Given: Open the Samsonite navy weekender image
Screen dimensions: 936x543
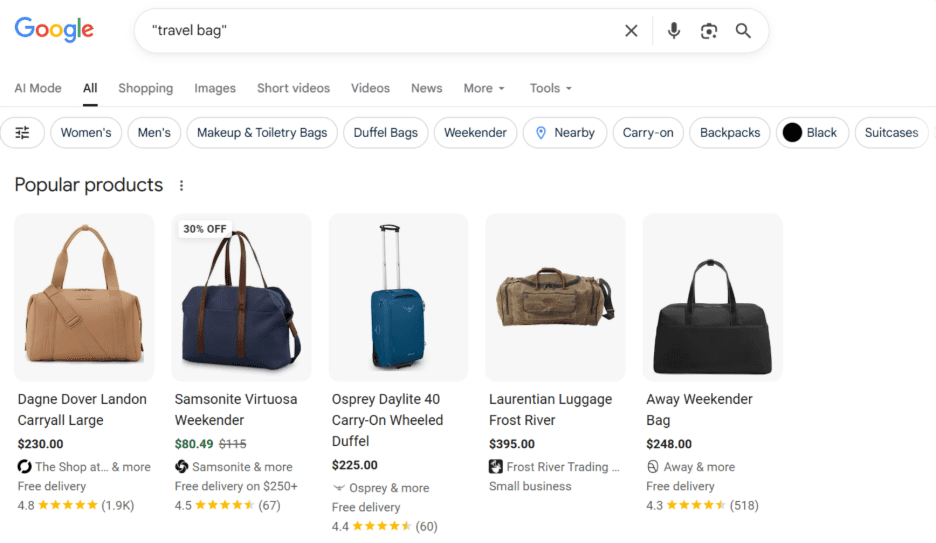Looking at the screenshot, I should tap(241, 297).
